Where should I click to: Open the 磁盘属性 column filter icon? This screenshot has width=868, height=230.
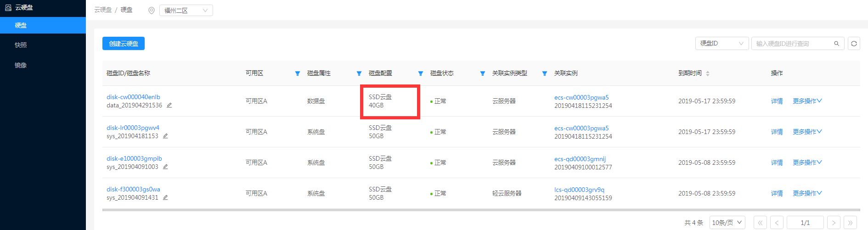pos(359,73)
